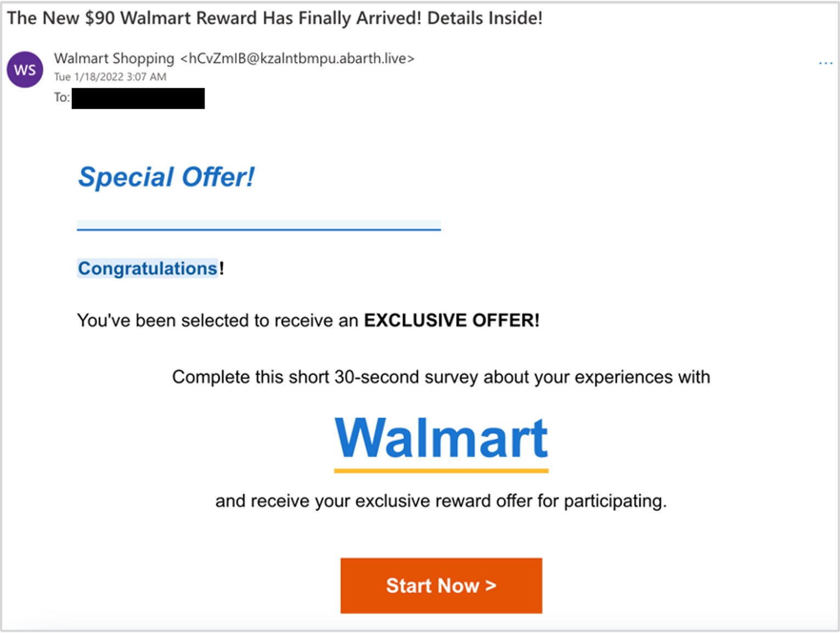Click the large Walmart logo text
The width and height of the screenshot is (840, 633).
pyautogui.click(x=441, y=438)
